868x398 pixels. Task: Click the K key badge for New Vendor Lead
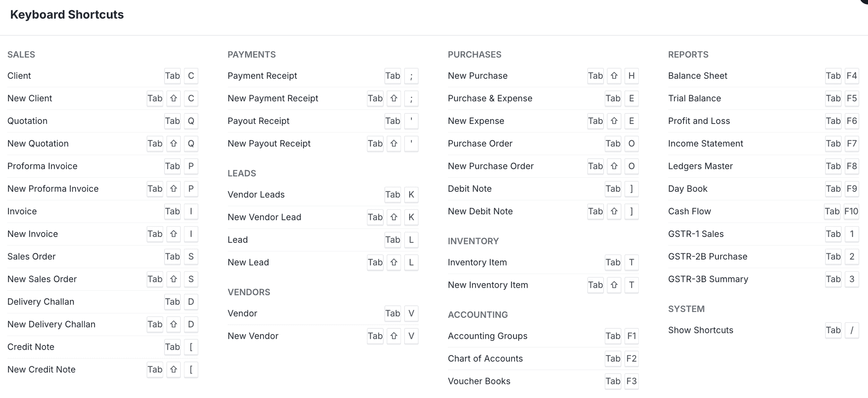[x=411, y=217]
